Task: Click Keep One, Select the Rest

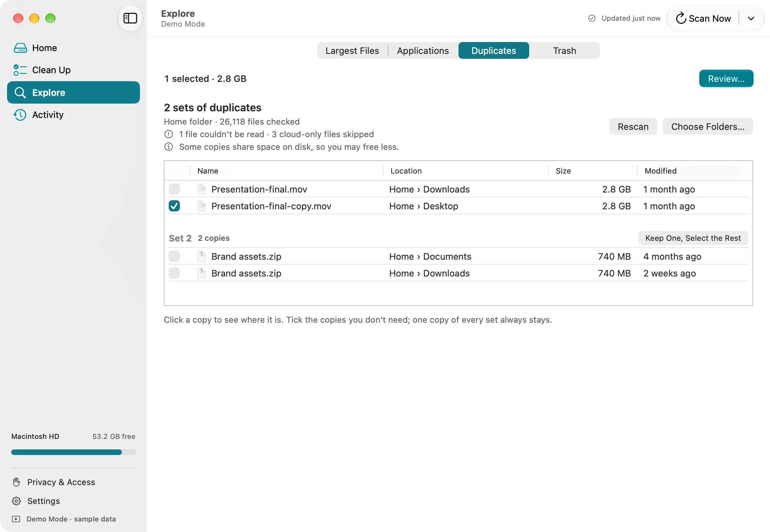Action: (x=693, y=238)
